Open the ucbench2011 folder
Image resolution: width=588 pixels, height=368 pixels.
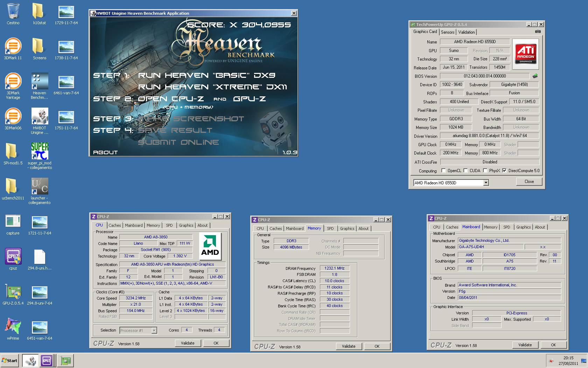pyautogui.click(x=13, y=189)
